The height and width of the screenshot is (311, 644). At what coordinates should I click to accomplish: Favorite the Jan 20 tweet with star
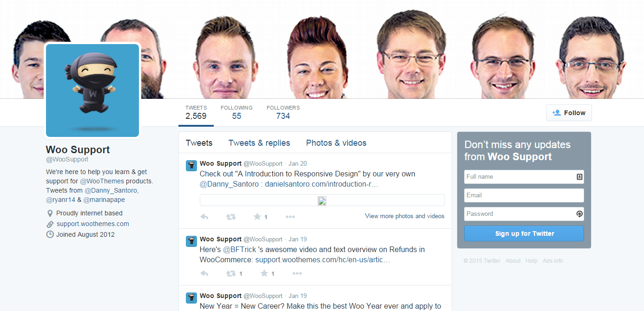(257, 217)
